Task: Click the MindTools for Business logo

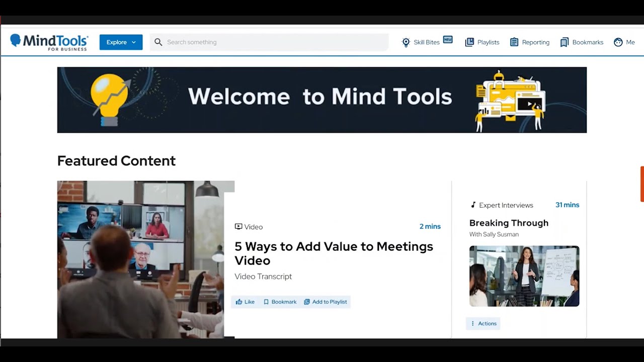Action: 49,42
